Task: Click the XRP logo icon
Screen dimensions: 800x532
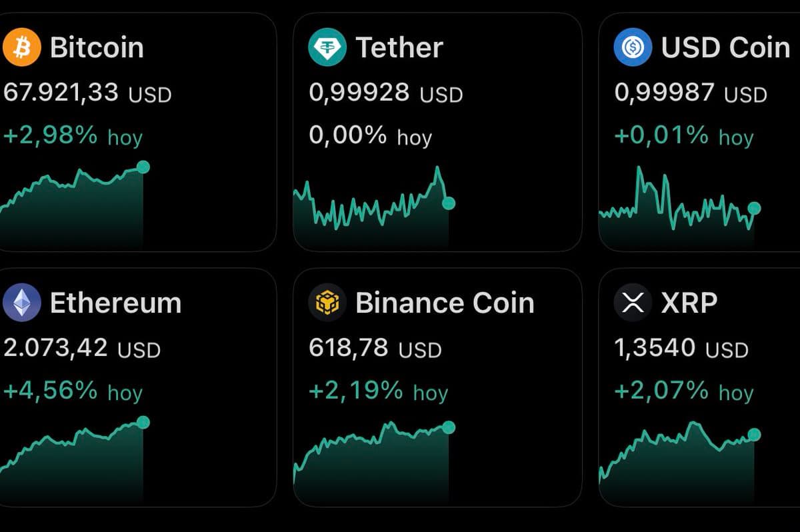Action: click(633, 303)
